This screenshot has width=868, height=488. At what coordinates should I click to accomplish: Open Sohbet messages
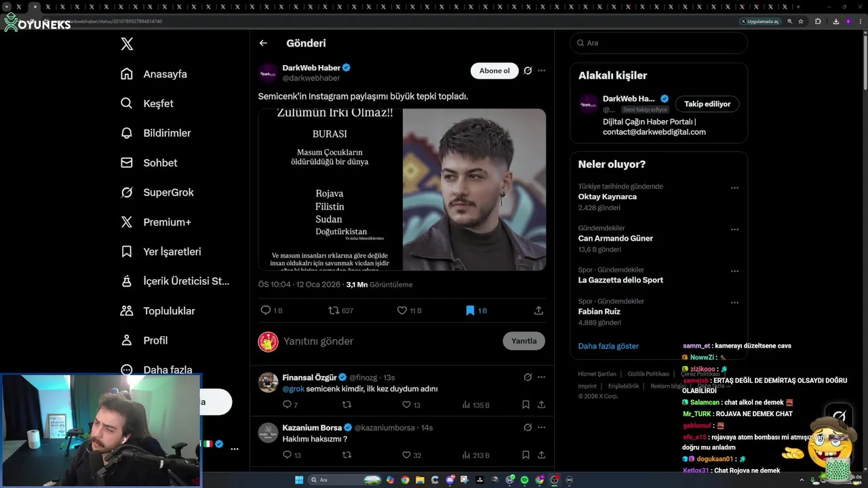pyautogui.click(x=149, y=163)
